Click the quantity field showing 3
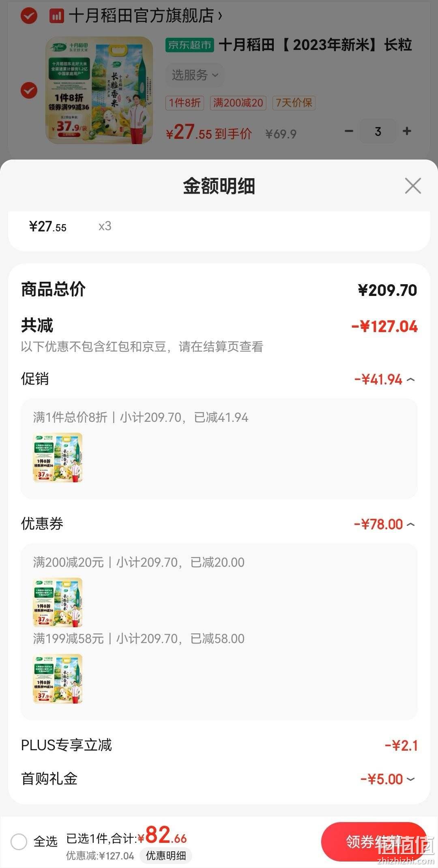 378,131
